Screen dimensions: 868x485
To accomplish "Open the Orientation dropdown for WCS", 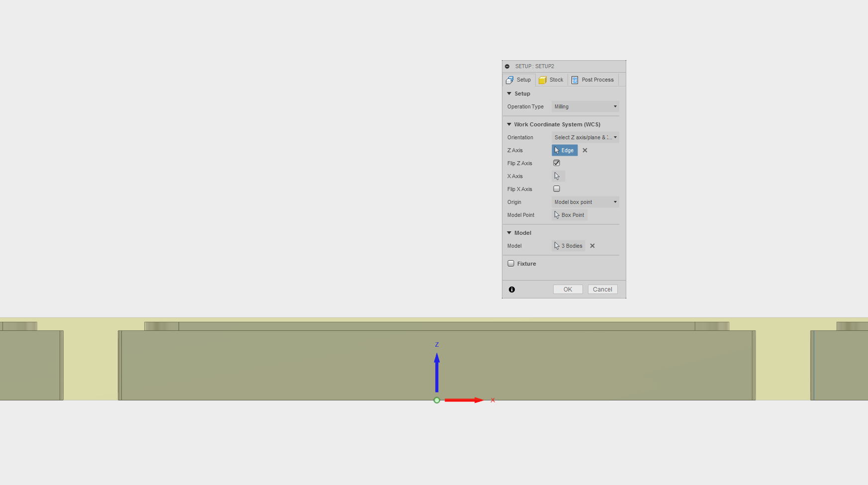I will [585, 137].
